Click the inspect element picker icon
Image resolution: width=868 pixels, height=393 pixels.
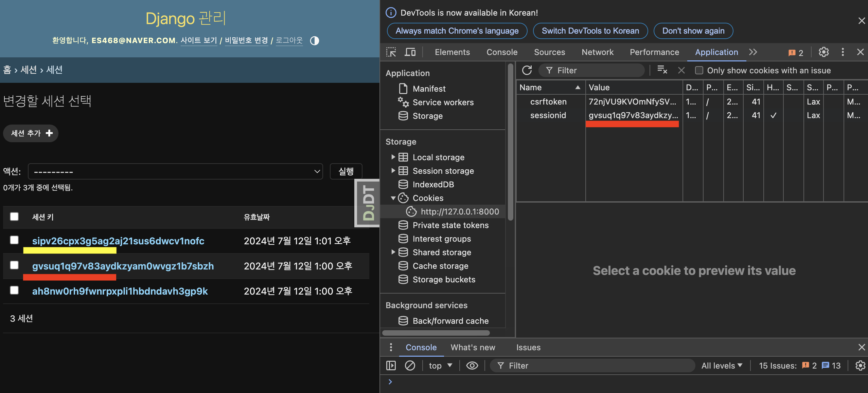pos(391,52)
